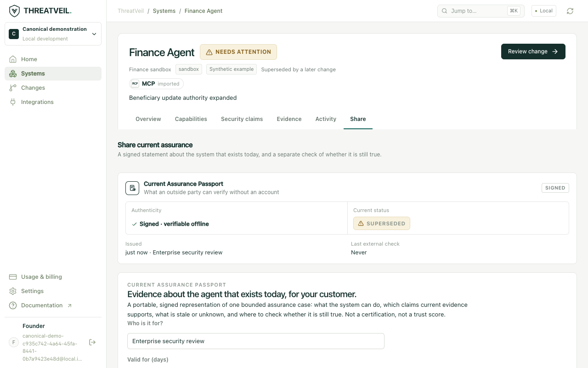Click the "Valid for (days)" label
Viewport: 588px width, 368px height.
tap(148, 360)
